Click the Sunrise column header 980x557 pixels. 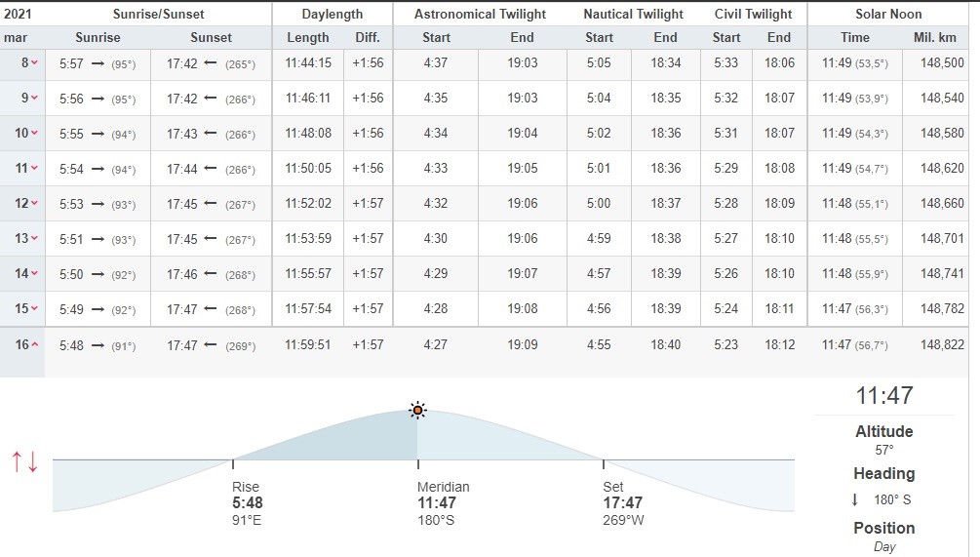coord(98,37)
